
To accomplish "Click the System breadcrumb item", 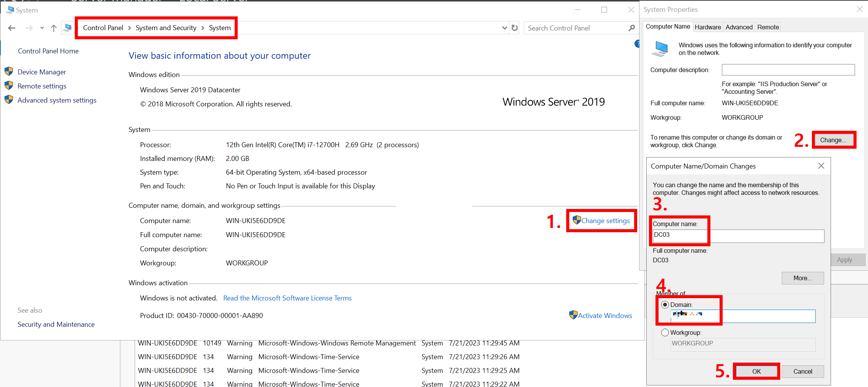I will click(220, 28).
